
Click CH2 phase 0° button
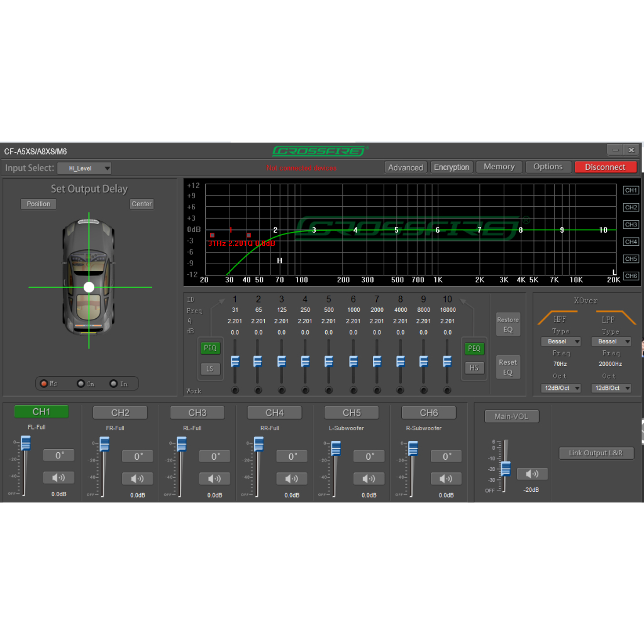tap(138, 457)
